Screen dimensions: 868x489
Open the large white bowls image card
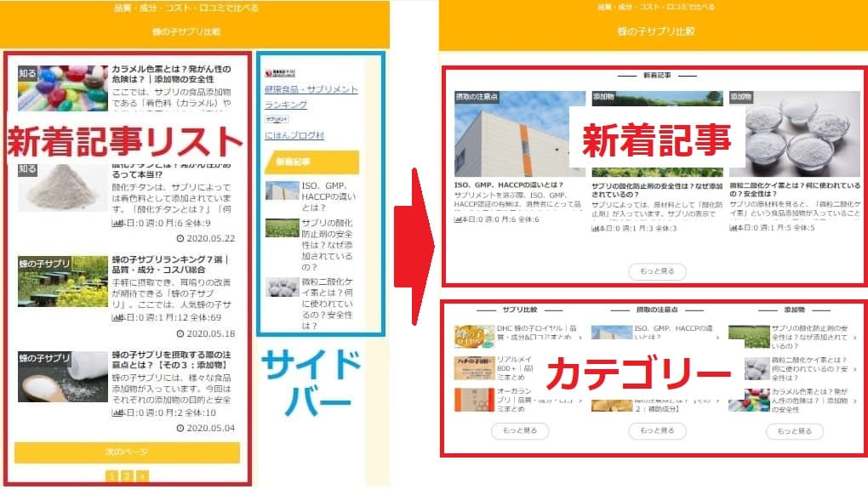coord(795,134)
